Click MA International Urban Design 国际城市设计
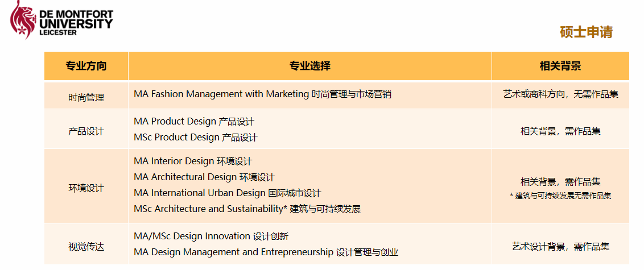This screenshot has width=644, height=270. [228, 193]
